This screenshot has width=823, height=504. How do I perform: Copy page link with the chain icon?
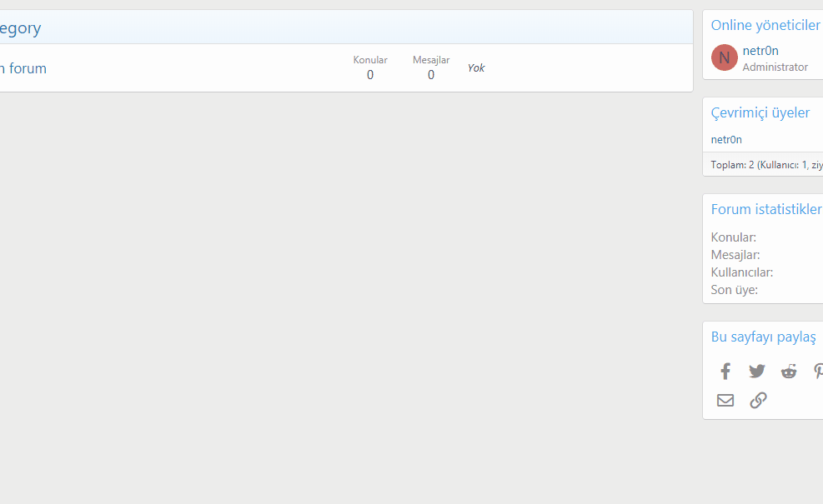pyautogui.click(x=758, y=401)
